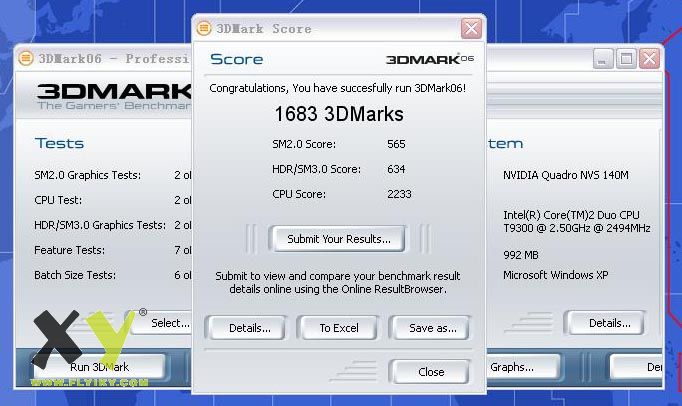Maximize the 3DMark06 main window
This screenshot has width=682, height=406.
(626, 58)
